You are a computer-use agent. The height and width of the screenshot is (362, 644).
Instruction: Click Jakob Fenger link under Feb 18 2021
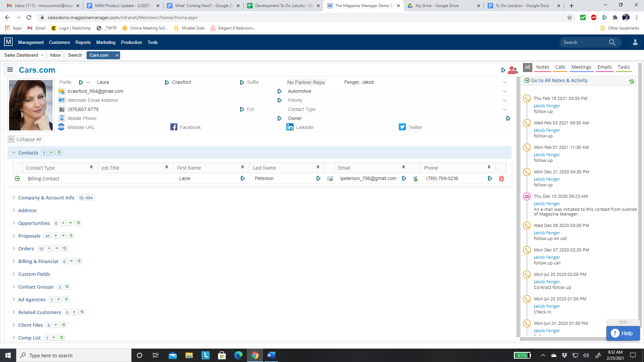coord(547,106)
